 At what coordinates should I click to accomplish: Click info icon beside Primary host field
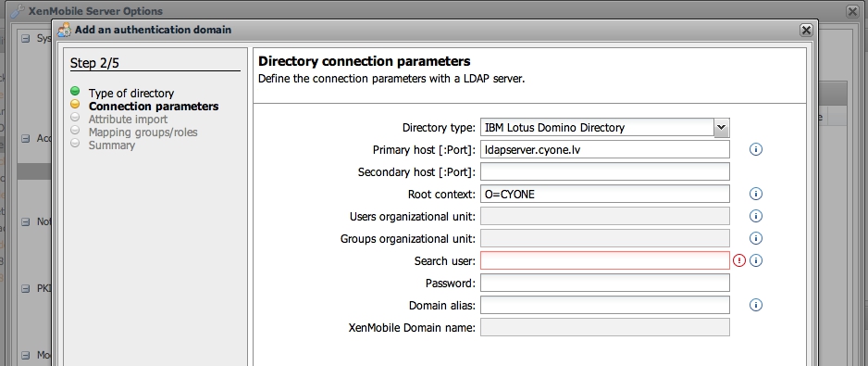756,149
